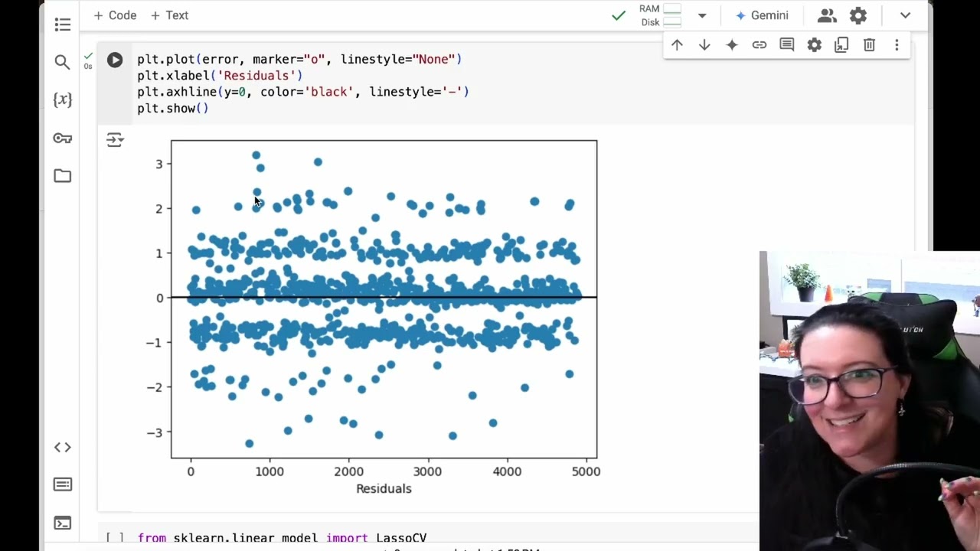The image size is (980, 551).
Task: Open runtime connection dropdown arrow
Action: click(x=702, y=15)
